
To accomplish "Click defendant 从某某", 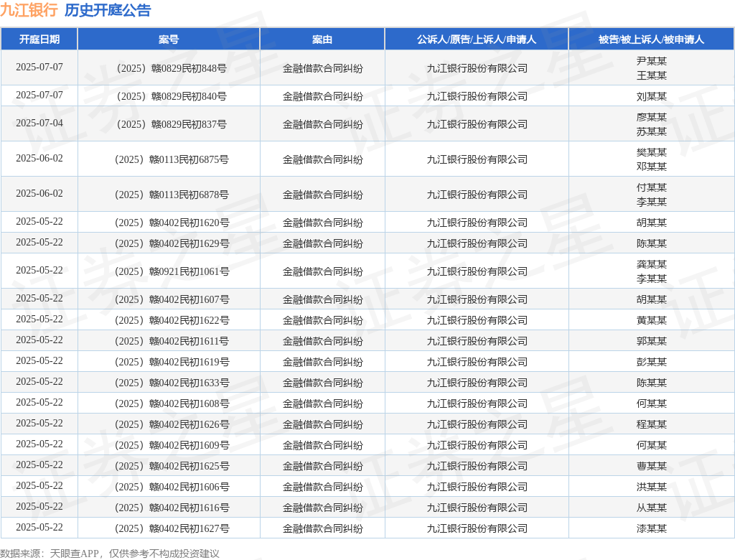I will 652,508.
